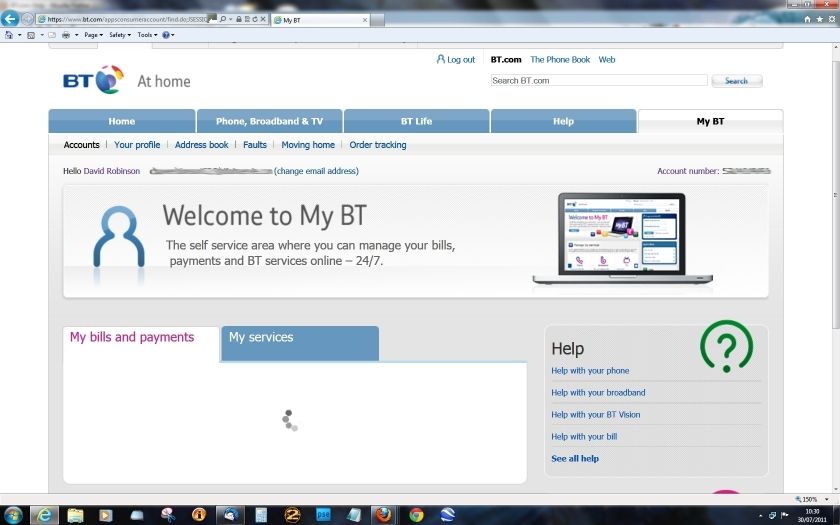Screen dimensions: 840x525
Task: Click the Print icon in command bar
Action: [66, 35]
